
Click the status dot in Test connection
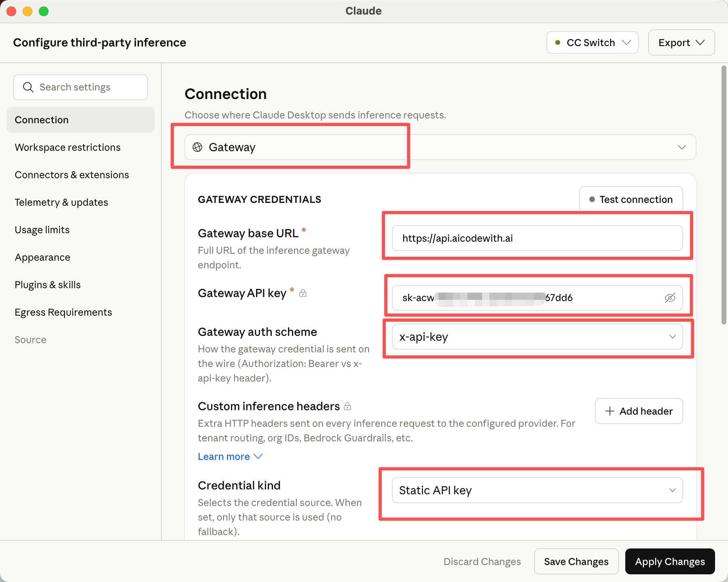click(x=592, y=199)
